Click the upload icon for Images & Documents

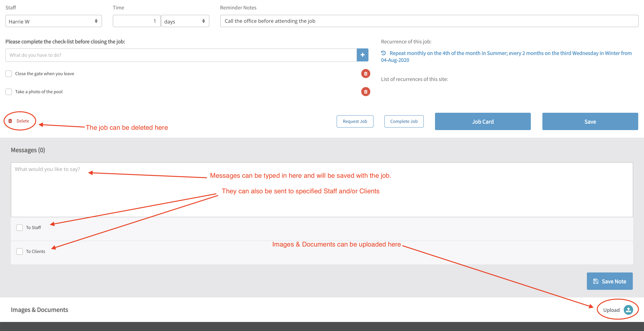(x=628, y=310)
